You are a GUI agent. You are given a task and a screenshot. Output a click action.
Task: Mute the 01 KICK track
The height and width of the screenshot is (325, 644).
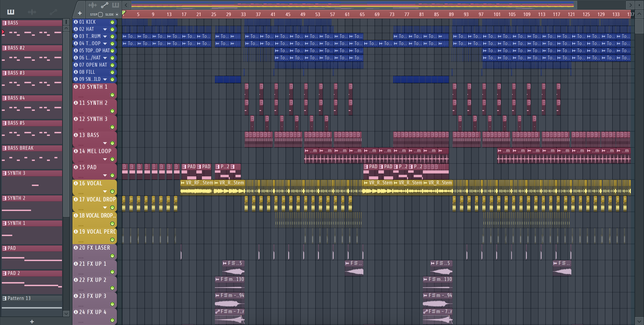(x=112, y=22)
